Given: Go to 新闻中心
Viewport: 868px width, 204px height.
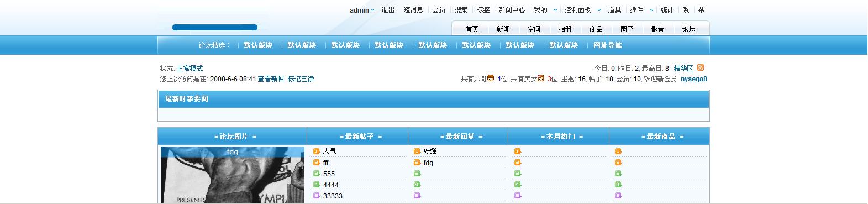Looking at the screenshot, I should (512, 10).
